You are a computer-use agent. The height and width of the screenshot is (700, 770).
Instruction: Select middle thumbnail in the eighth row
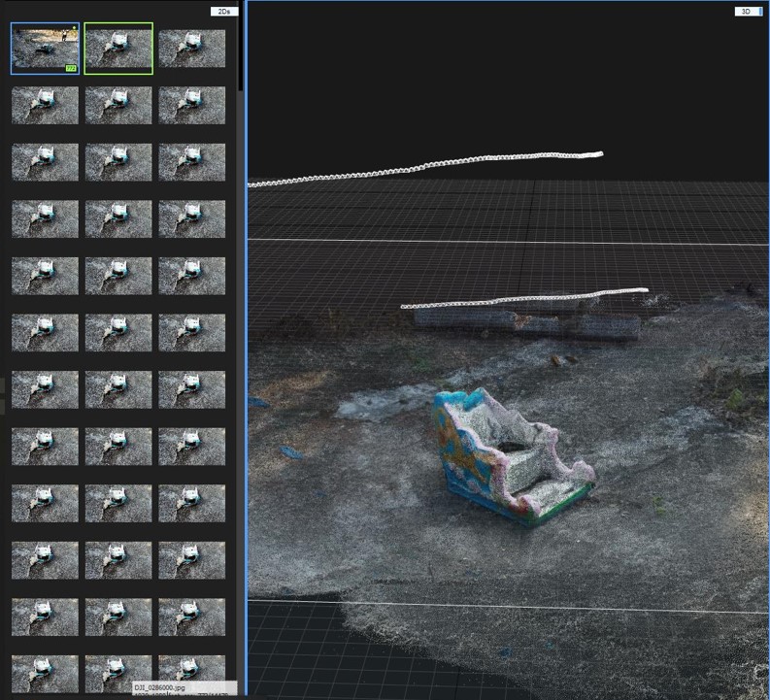click(x=118, y=446)
